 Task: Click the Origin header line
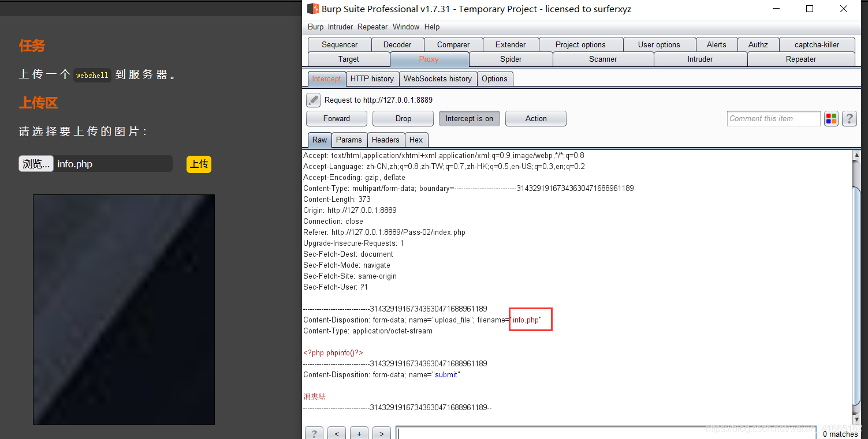350,210
